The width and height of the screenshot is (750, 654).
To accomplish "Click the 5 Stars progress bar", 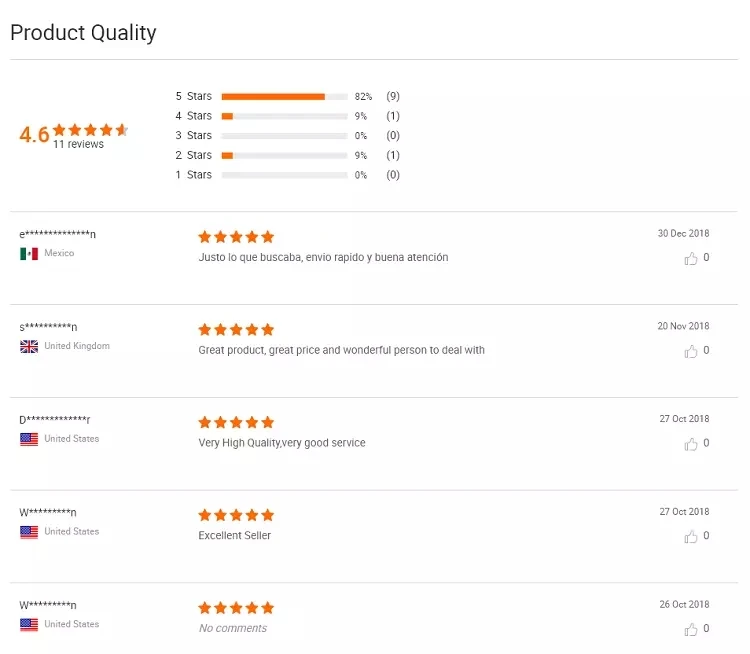I will click(x=284, y=97).
